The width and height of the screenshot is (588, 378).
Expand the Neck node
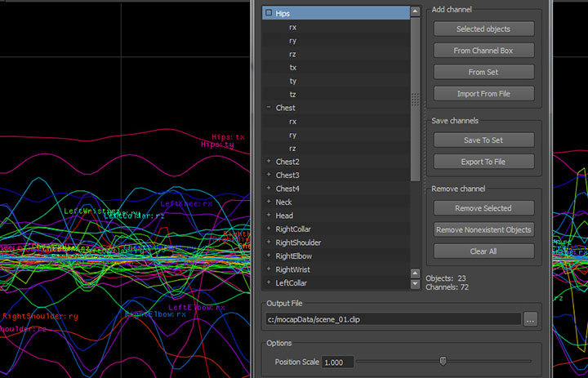coord(269,202)
